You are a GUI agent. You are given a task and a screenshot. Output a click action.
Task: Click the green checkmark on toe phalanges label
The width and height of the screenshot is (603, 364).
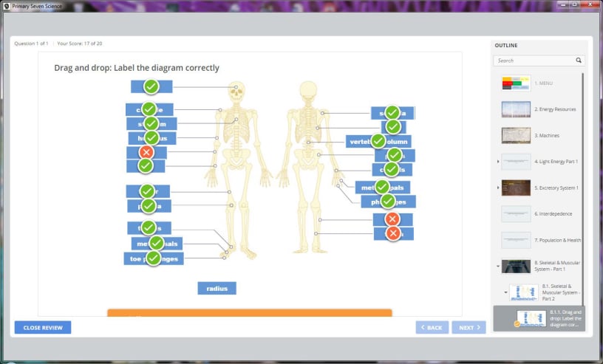click(153, 258)
